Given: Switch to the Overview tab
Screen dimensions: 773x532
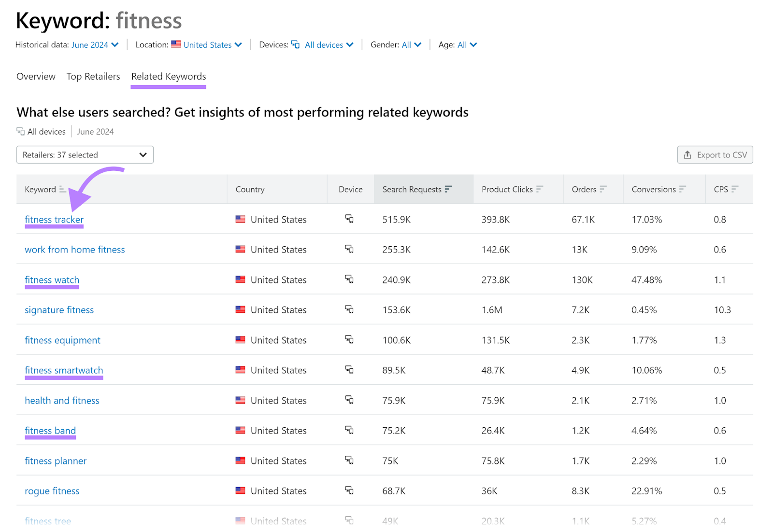Looking at the screenshot, I should coord(36,76).
